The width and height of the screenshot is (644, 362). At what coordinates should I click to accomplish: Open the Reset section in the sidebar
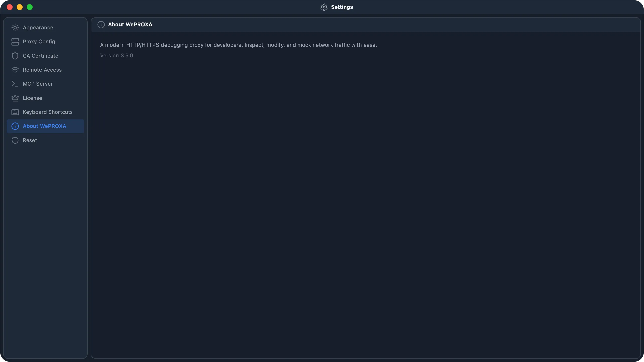click(45, 140)
